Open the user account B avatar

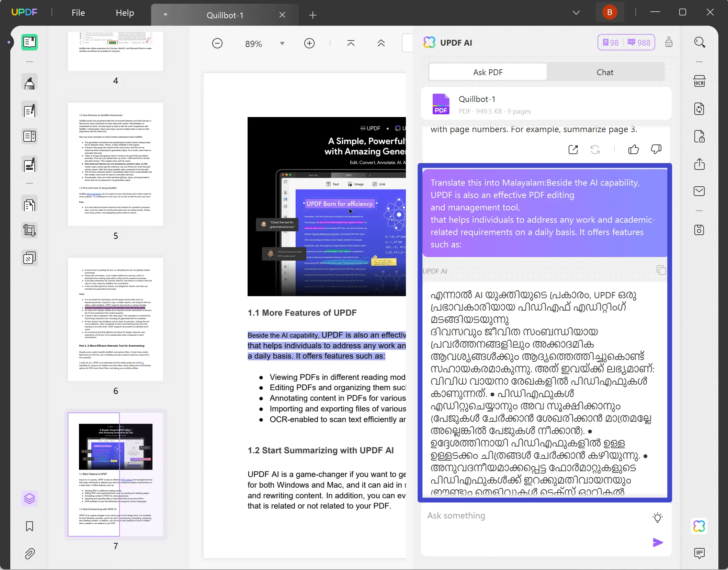click(610, 12)
